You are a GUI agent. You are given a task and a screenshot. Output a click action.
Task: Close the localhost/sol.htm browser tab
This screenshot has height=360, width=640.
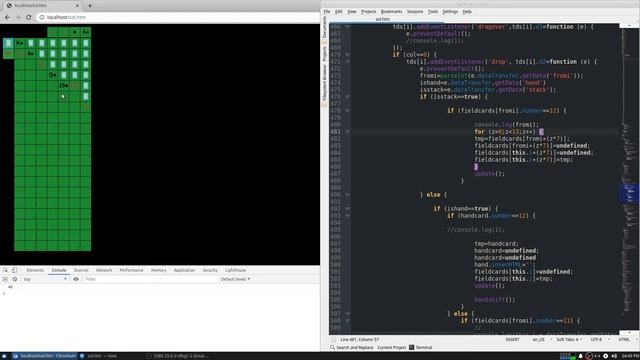pyautogui.click(x=78, y=6)
